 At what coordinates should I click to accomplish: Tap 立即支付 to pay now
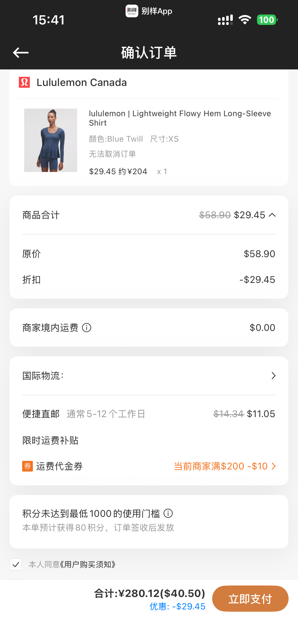coord(250,599)
